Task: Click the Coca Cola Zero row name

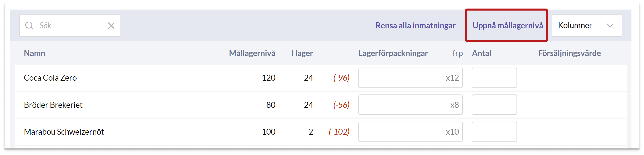Action: tap(50, 78)
